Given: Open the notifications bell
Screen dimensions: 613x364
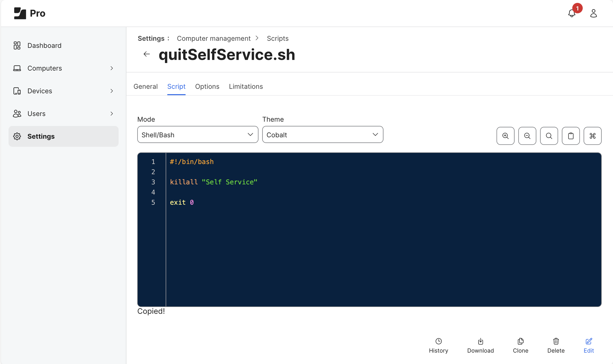Looking at the screenshot, I should click(572, 13).
